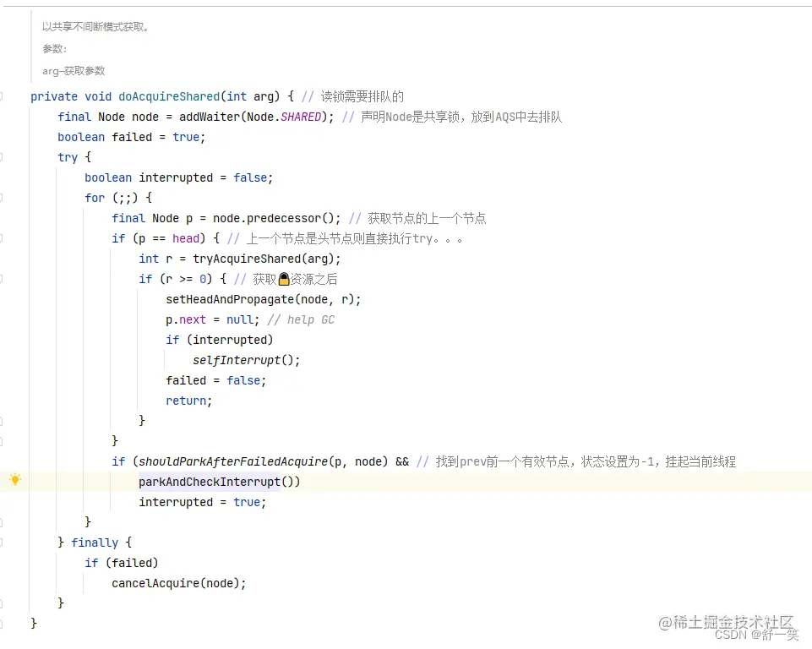Click the 'if (interrupted)' condition
This screenshot has width=812, height=649.
pyautogui.click(x=219, y=340)
